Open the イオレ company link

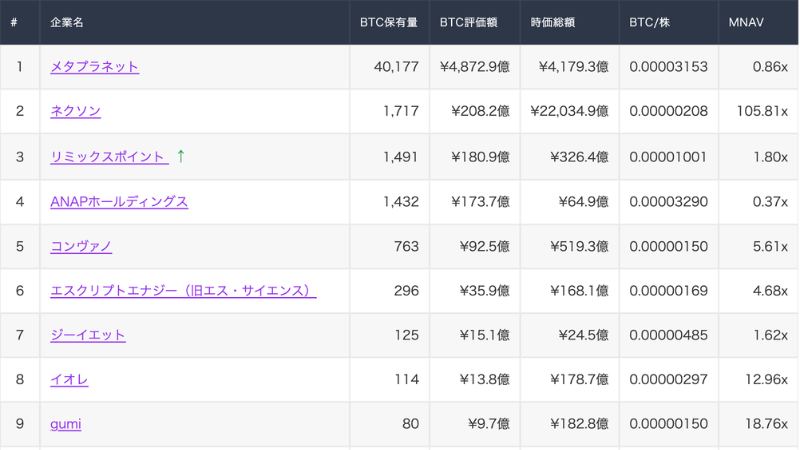pyautogui.click(x=69, y=380)
